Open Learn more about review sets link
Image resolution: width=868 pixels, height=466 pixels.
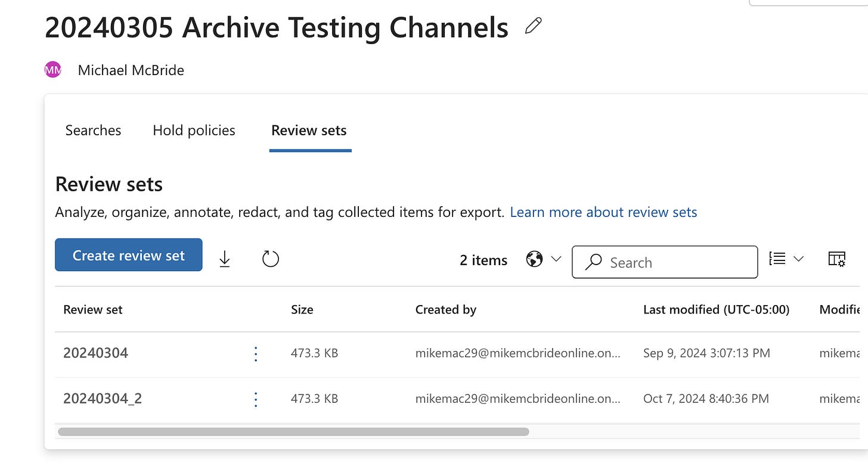(x=603, y=212)
